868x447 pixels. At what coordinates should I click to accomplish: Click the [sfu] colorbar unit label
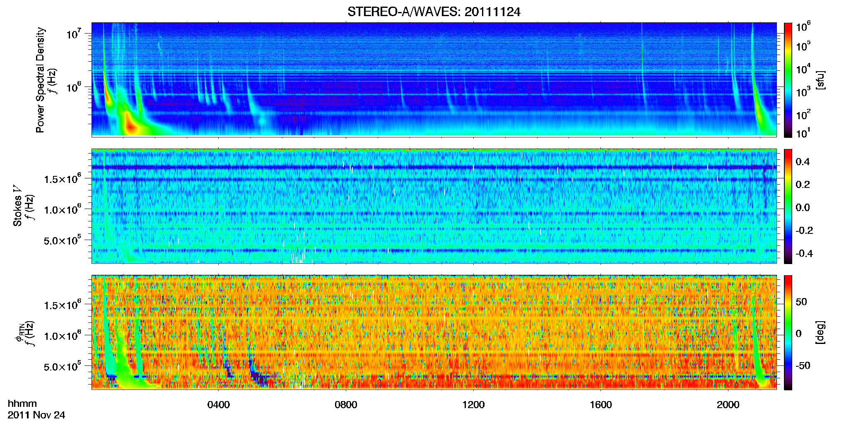(820, 80)
